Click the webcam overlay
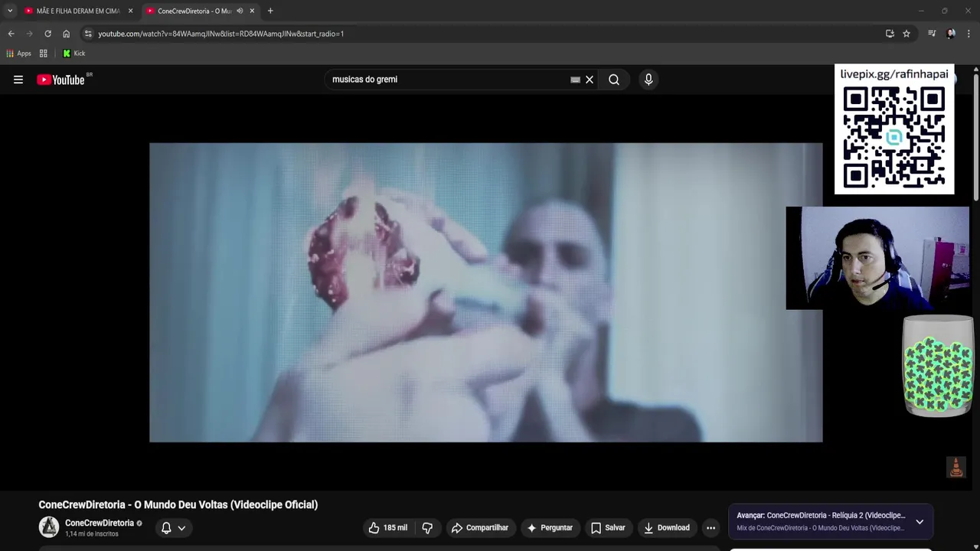The height and width of the screenshot is (551, 980). tap(877, 258)
